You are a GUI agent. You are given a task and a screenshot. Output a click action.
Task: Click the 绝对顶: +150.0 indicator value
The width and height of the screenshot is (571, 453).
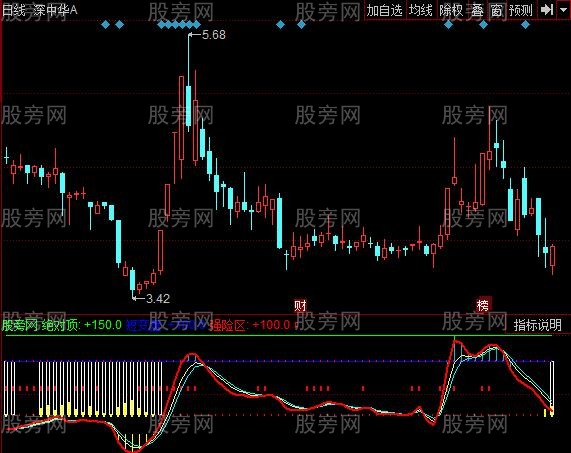click(81, 325)
